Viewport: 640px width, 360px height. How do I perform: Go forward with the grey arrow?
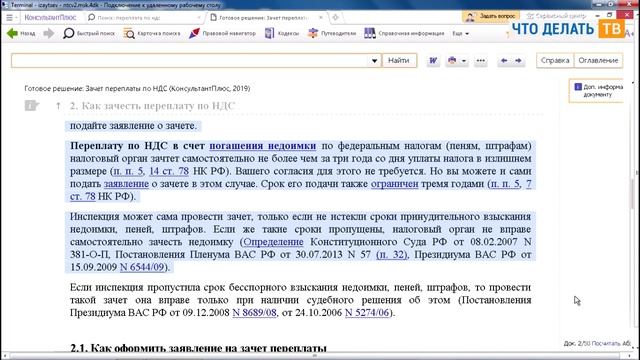point(49,33)
